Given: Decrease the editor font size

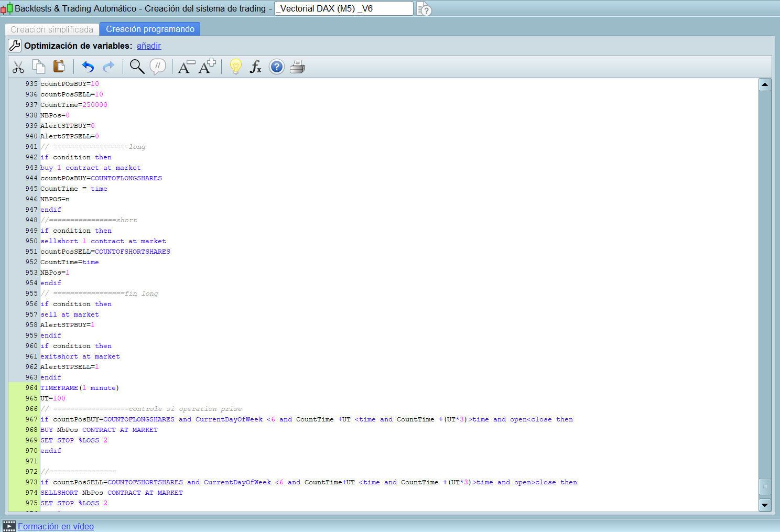Looking at the screenshot, I should pos(186,67).
